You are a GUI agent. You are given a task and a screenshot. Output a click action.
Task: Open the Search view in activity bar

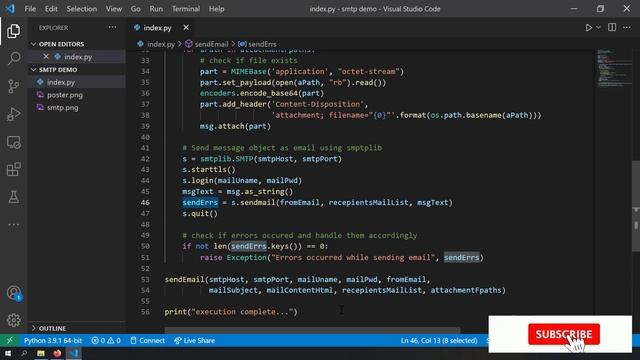point(13,58)
